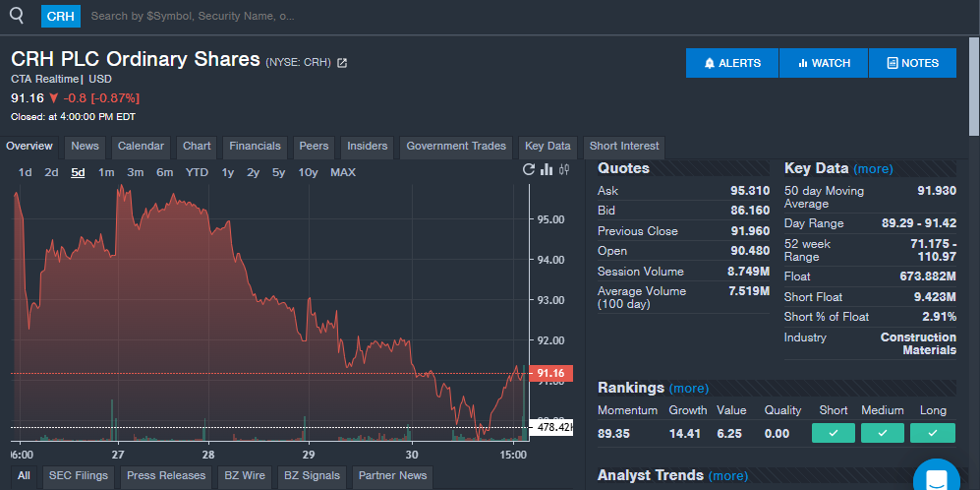This screenshot has height=490, width=980.
Task: Click the Analyst Trends (more) link
Action: pyautogui.click(x=728, y=476)
